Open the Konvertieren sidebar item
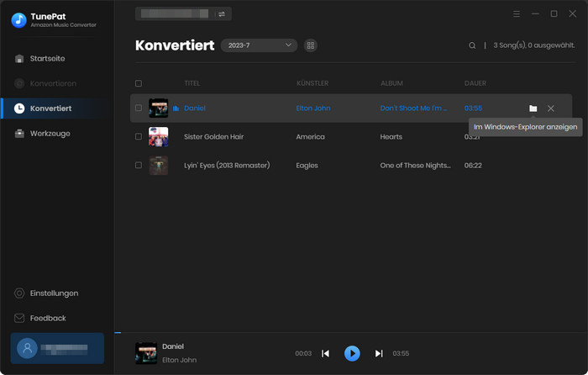588x375 pixels. pyautogui.click(x=53, y=83)
